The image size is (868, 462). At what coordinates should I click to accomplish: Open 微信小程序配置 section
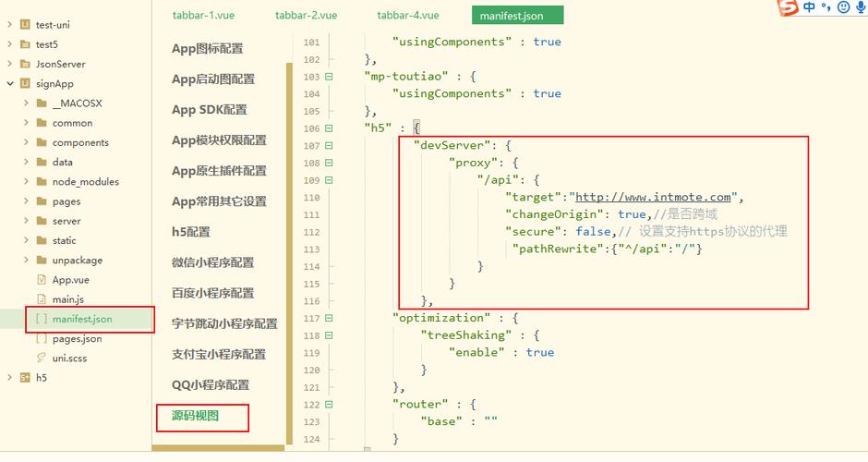point(212,262)
